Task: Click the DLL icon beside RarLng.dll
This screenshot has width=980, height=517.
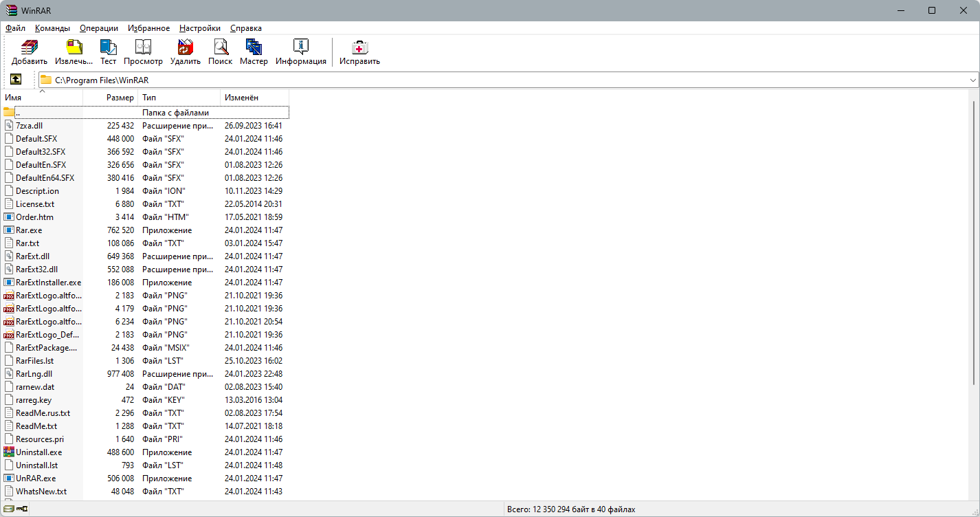Action: pyautogui.click(x=9, y=374)
